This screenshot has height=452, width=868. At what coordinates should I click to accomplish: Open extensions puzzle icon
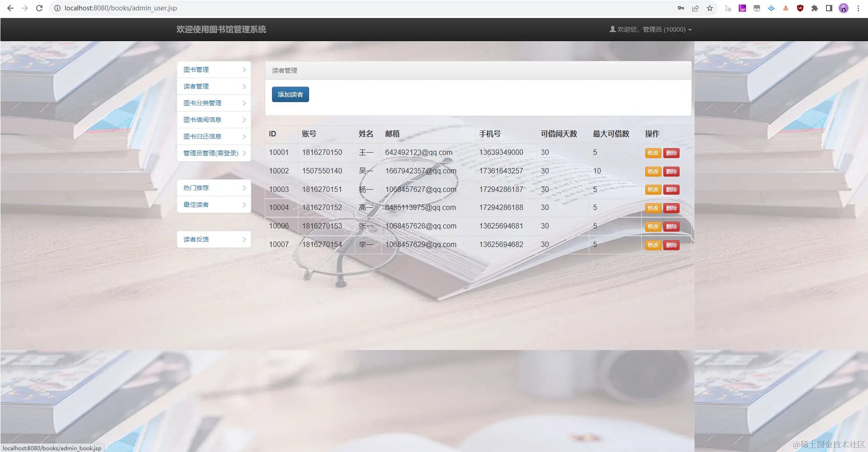[x=815, y=8]
